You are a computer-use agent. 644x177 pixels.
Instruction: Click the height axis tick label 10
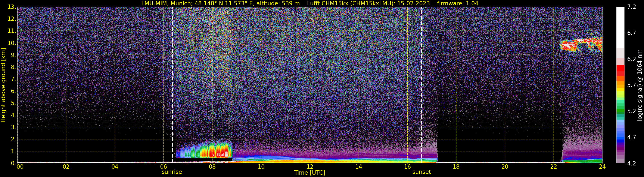click(11, 43)
